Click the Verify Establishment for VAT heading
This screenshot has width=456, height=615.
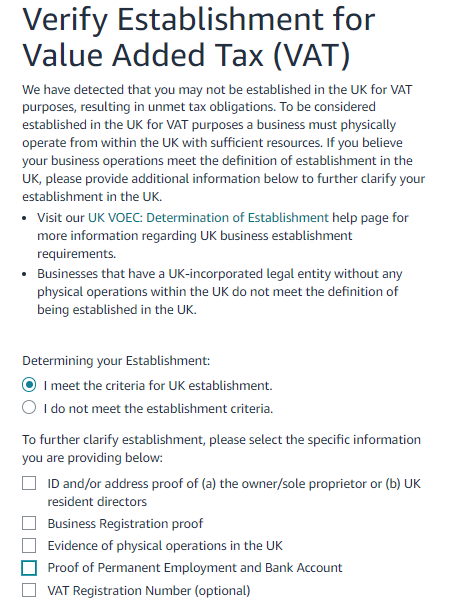tap(199, 37)
